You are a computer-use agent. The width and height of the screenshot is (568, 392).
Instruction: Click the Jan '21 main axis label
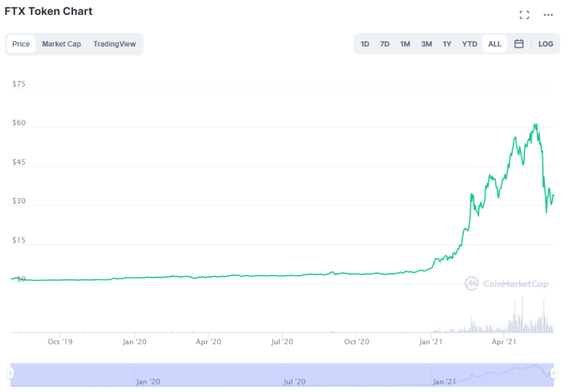click(x=431, y=342)
